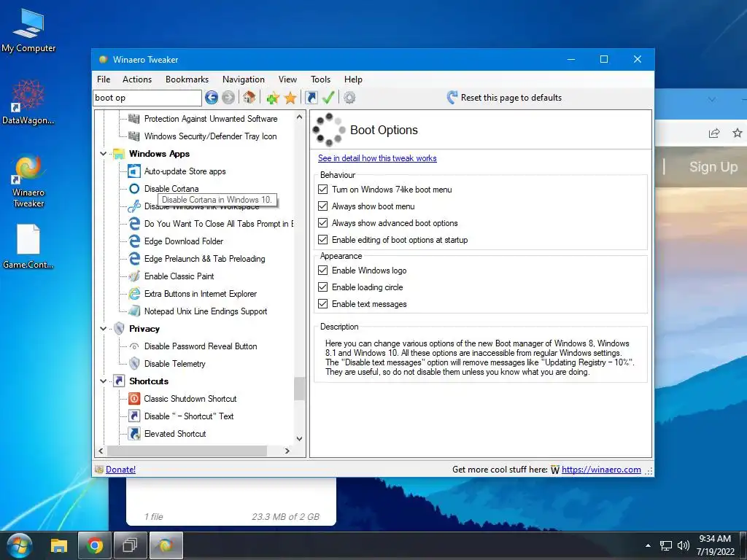The image size is (747, 560).
Task: Click Reset this page to defaults
Action: (x=505, y=98)
